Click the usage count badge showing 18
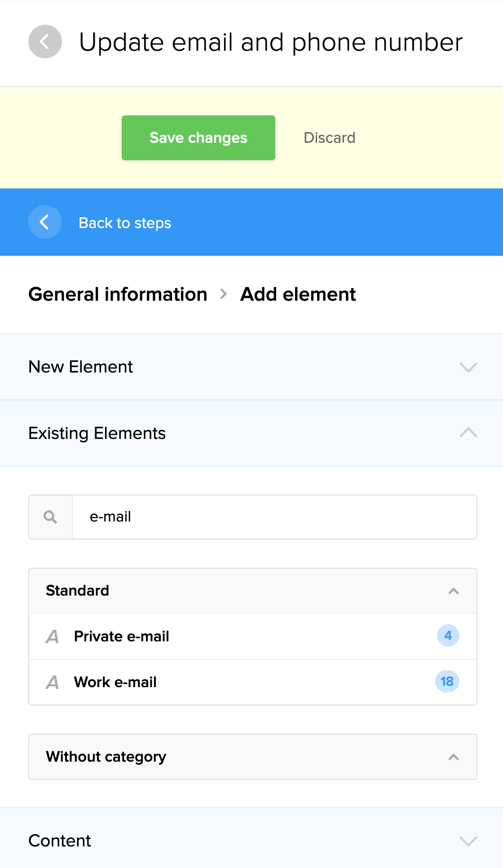Viewport: 503px width, 868px height. click(447, 682)
